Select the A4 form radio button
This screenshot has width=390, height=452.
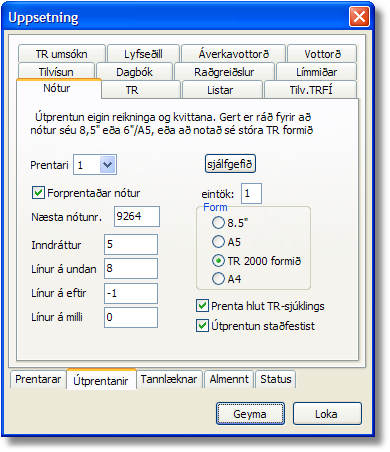coord(218,279)
